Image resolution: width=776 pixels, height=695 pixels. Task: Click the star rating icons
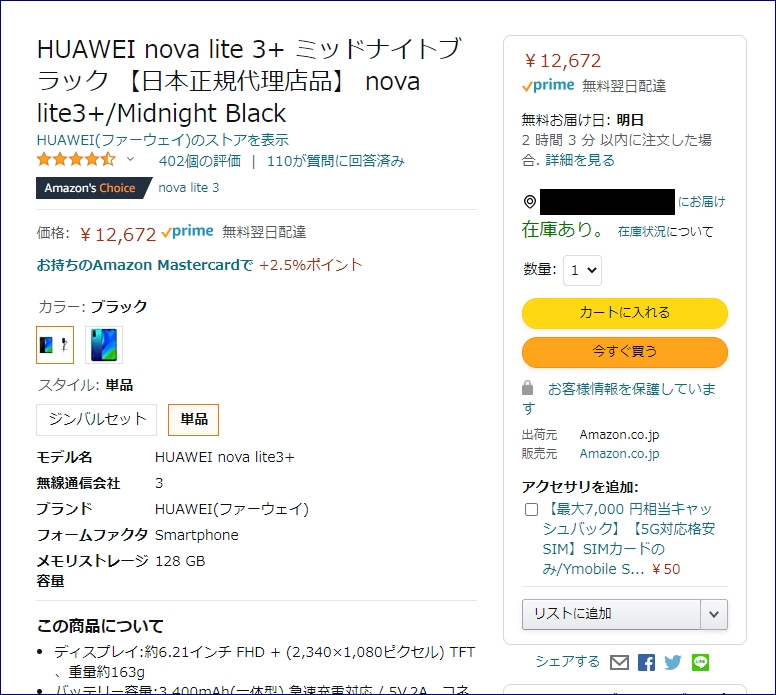tap(76, 160)
